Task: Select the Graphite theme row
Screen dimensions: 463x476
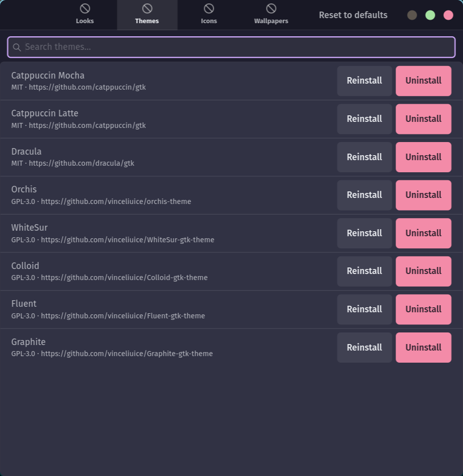Action: 231,348
